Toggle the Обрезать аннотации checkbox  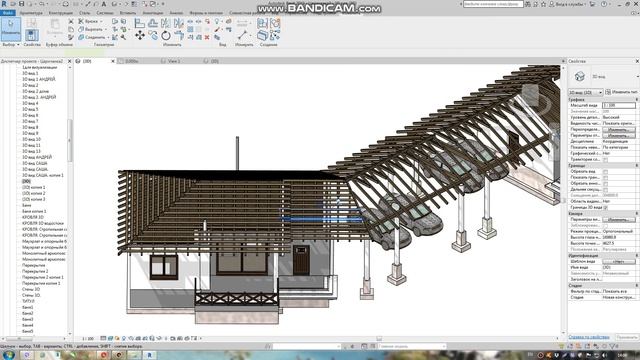(x=605, y=184)
